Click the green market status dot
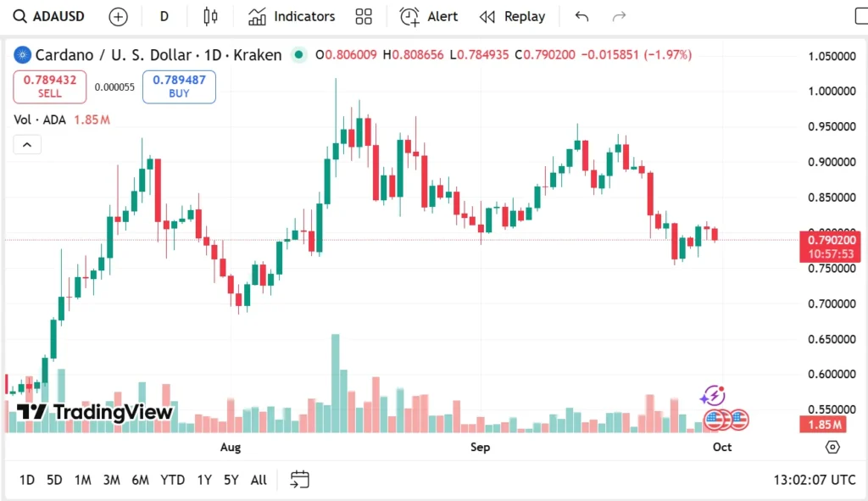The height and width of the screenshot is (501, 868). tap(298, 55)
